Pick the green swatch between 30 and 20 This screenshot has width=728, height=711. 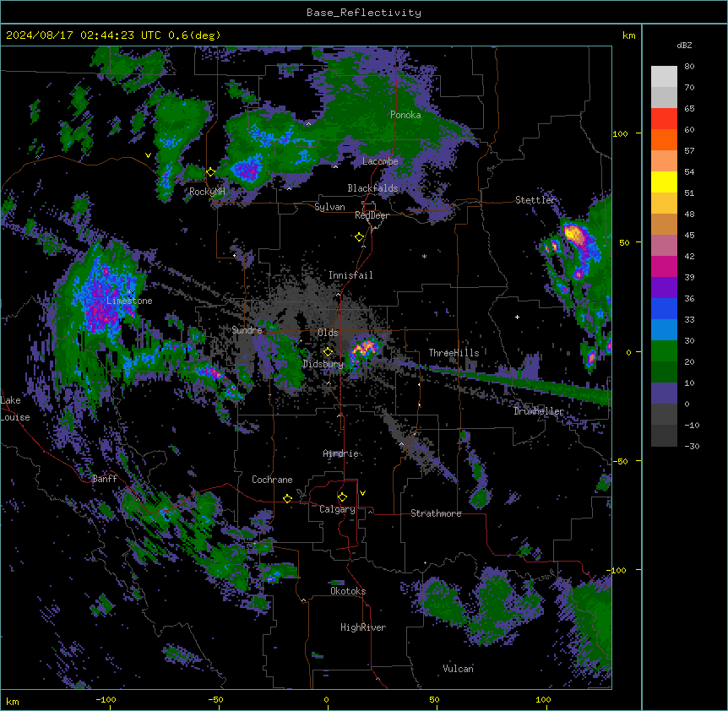(x=664, y=351)
